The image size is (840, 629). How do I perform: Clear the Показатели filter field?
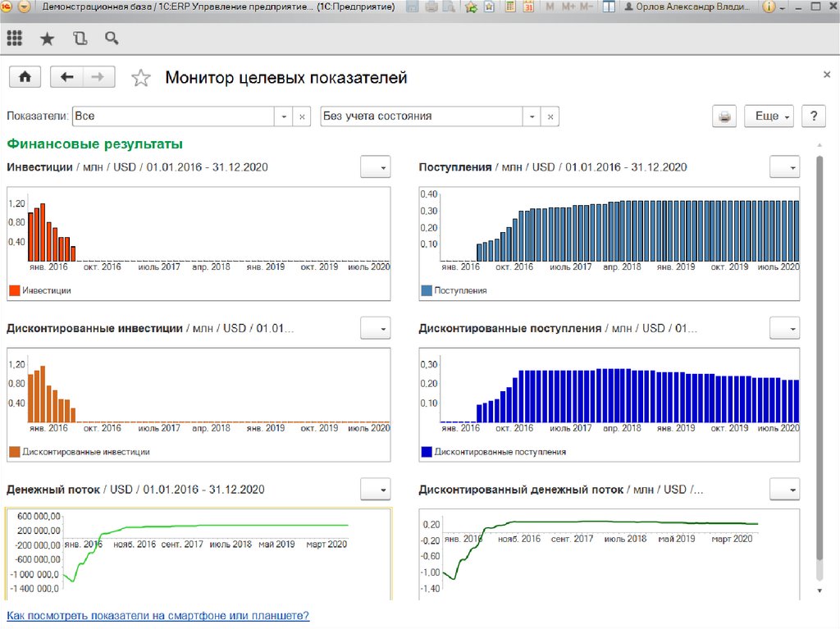302,116
